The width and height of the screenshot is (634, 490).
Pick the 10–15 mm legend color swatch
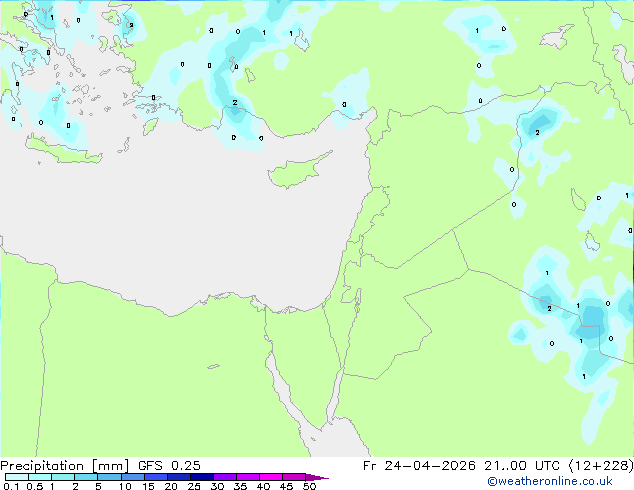132,477
